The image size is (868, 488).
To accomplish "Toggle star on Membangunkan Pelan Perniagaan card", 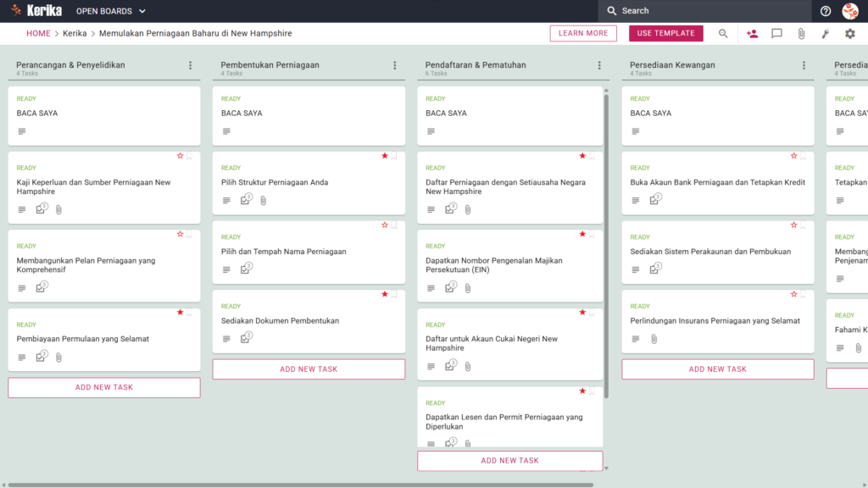I will point(180,234).
